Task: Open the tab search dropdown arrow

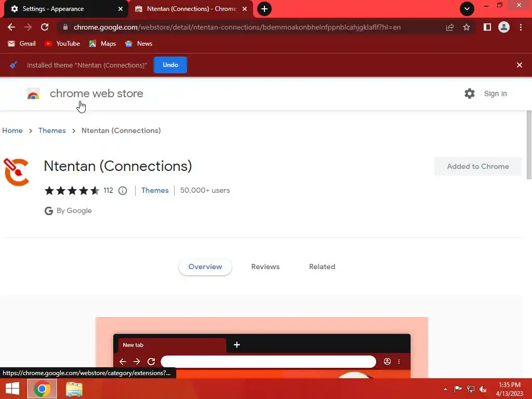Action: (467, 9)
